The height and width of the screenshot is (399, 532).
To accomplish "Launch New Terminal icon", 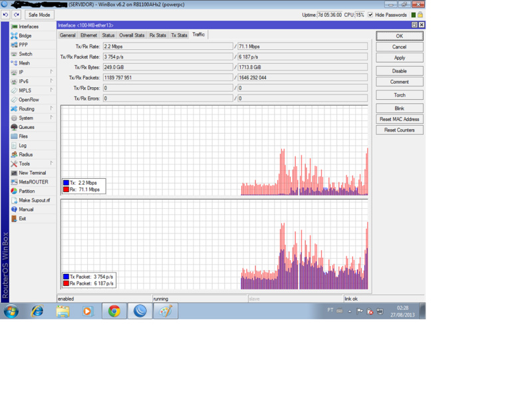I will 14,173.
